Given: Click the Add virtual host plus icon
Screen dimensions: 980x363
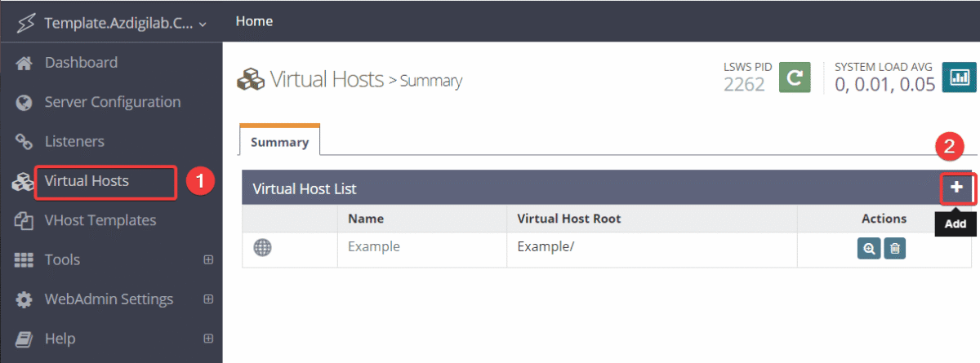Looking at the screenshot, I should (x=956, y=188).
